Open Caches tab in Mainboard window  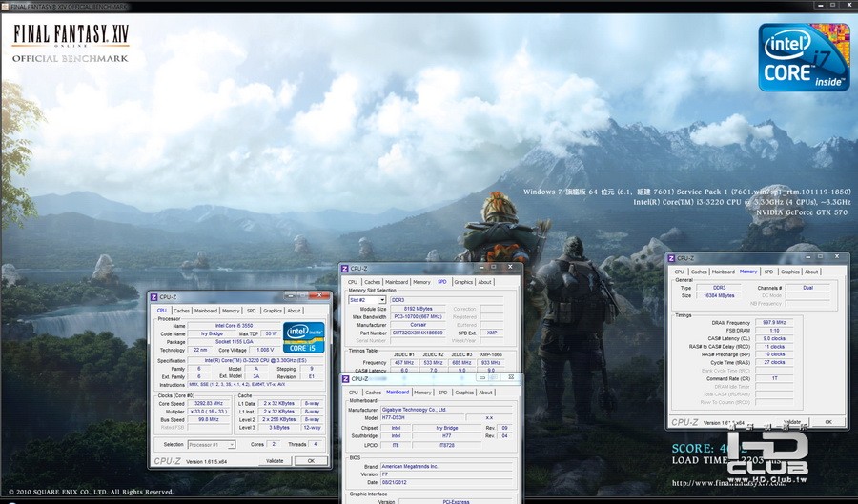pos(373,393)
